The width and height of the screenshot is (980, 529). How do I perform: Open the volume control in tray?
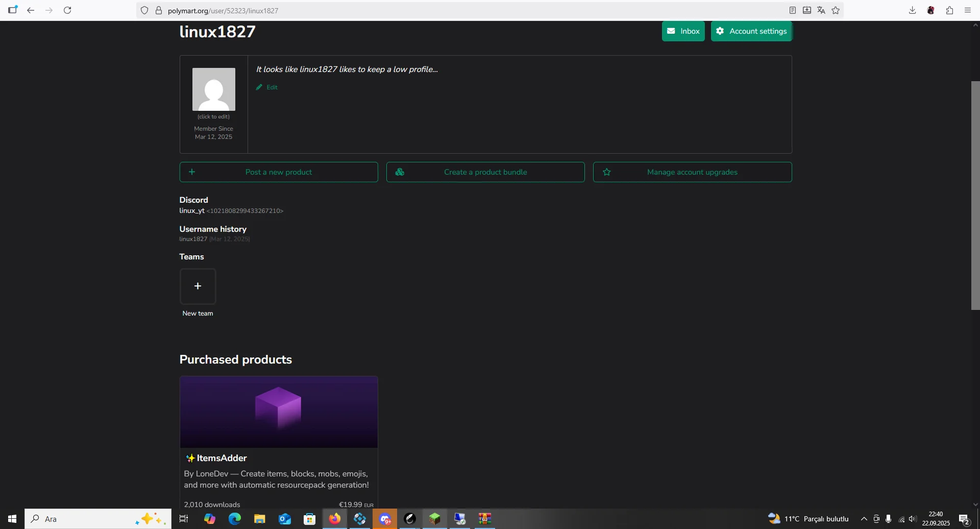coord(913,519)
